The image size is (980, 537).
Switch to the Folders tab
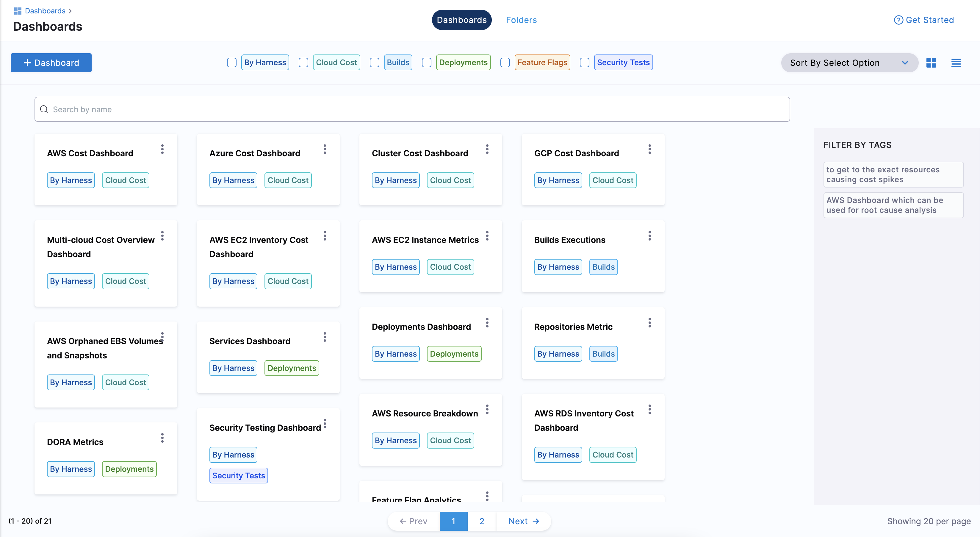(x=521, y=20)
